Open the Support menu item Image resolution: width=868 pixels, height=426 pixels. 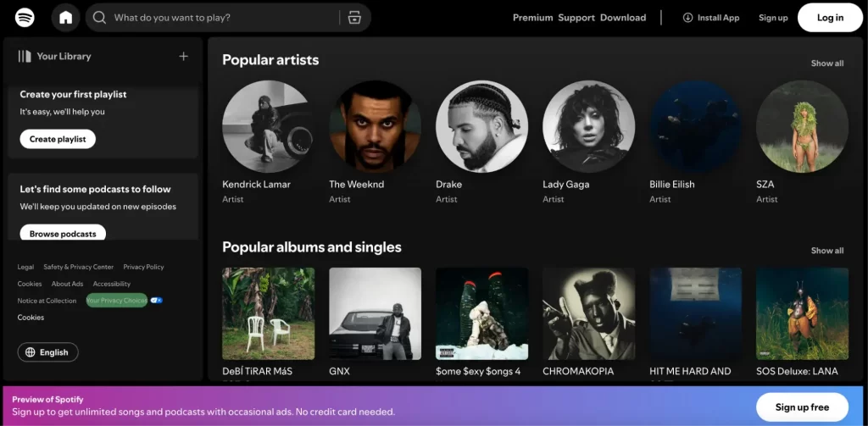click(x=576, y=18)
